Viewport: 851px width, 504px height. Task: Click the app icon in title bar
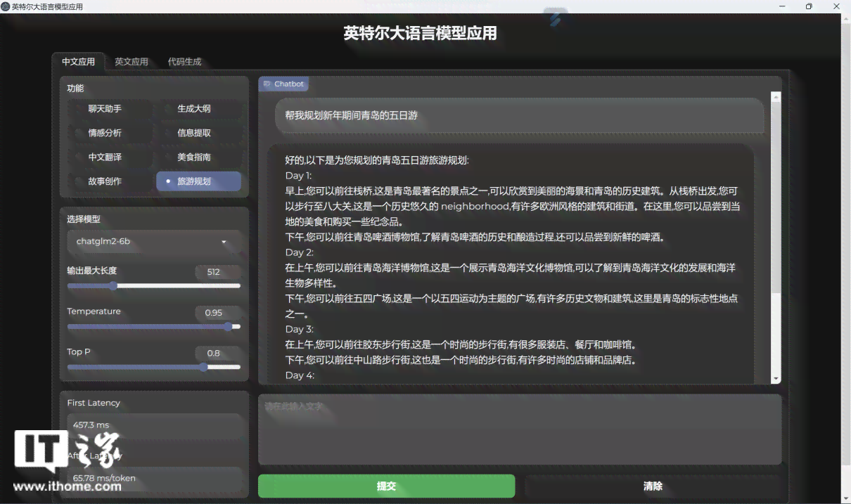click(x=6, y=6)
